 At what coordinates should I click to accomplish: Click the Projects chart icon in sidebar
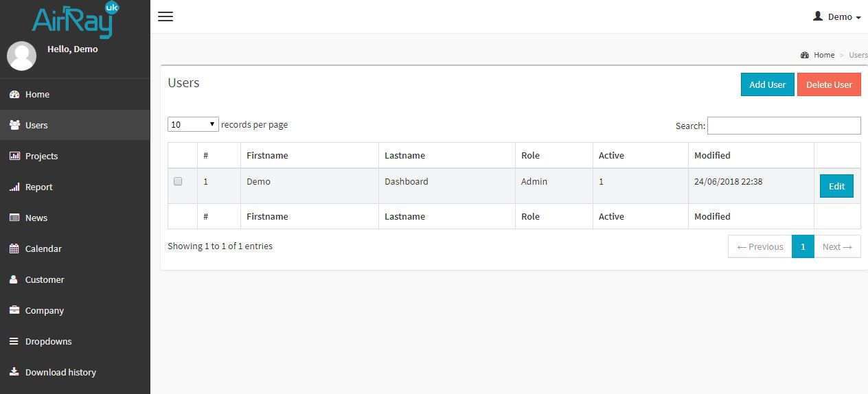[x=14, y=156]
